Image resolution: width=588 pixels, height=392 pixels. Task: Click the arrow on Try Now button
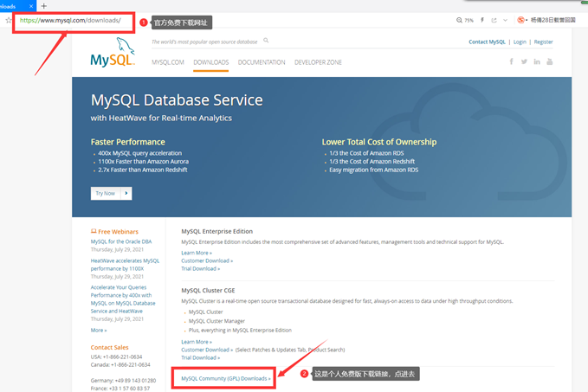tap(126, 193)
